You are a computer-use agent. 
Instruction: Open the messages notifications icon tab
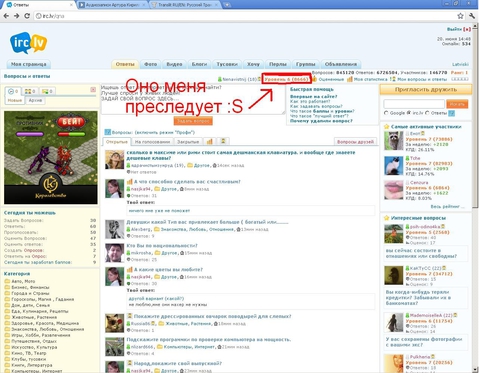tap(47, 91)
